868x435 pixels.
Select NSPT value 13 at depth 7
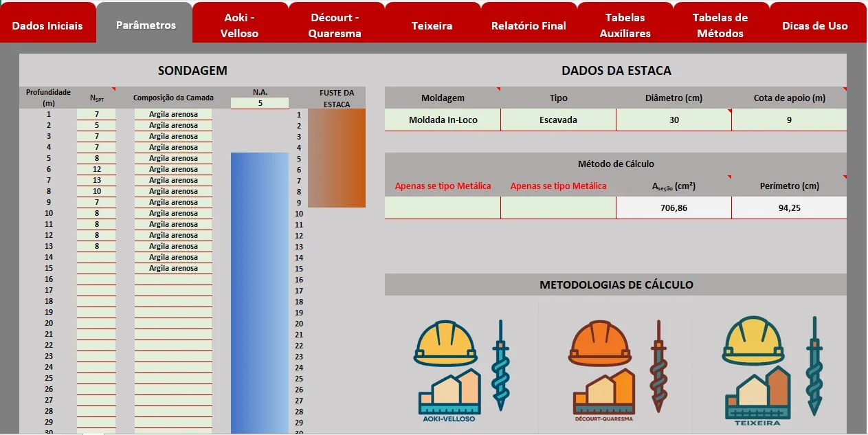[x=96, y=180]
